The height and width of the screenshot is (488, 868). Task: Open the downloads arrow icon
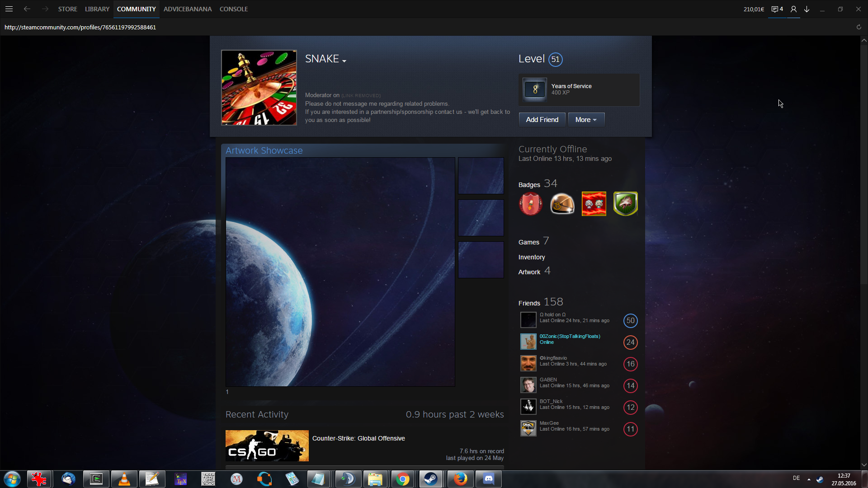807,9
